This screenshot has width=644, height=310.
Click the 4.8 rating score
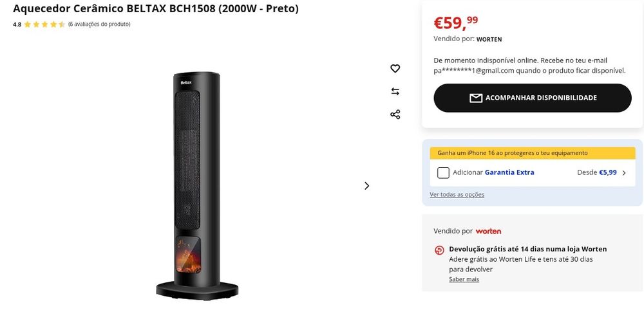[x=17, y=24]
